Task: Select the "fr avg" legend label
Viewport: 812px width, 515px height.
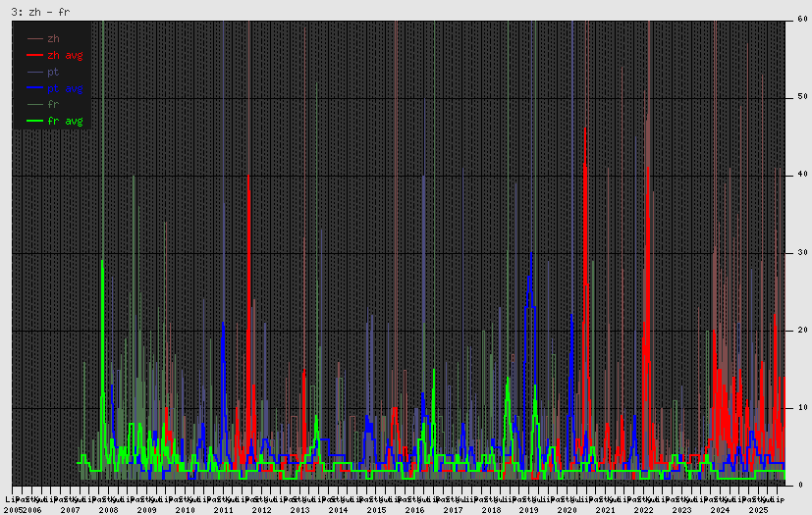Action: (65, 121)
